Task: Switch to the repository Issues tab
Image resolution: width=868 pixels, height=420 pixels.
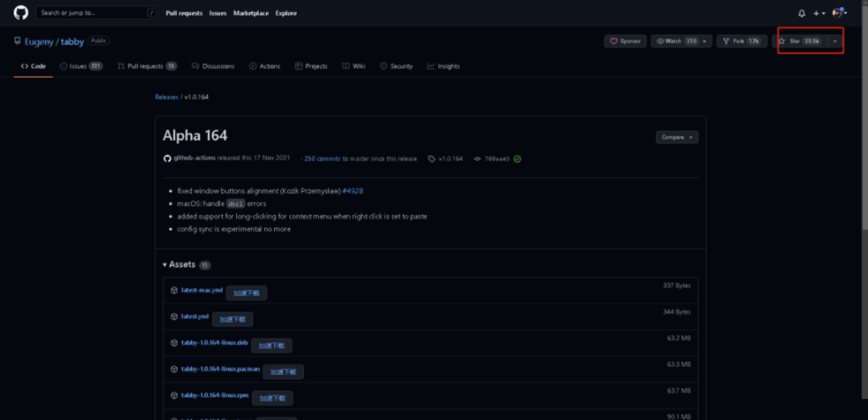Action: pos(81,67)
